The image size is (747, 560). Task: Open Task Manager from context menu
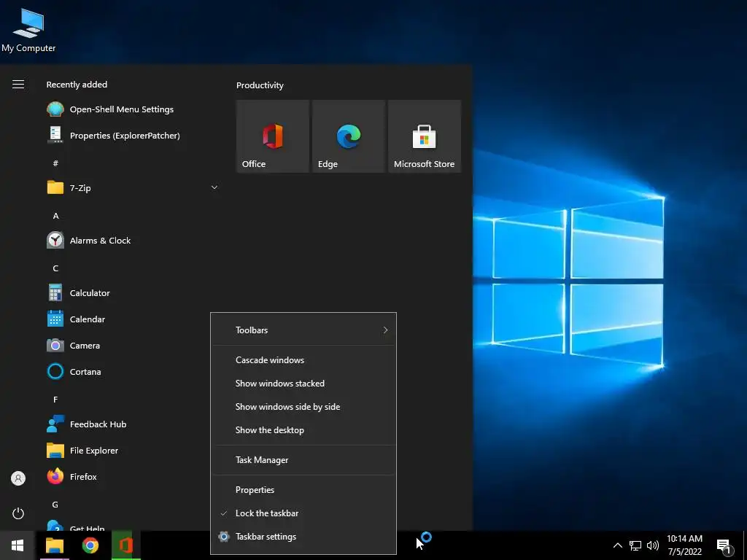[303, 460]
